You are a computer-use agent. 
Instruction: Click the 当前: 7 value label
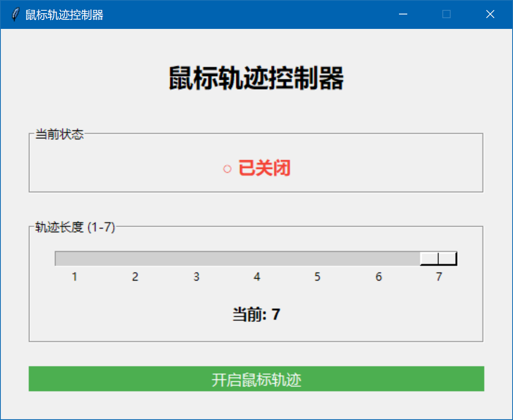pos(256,314)
